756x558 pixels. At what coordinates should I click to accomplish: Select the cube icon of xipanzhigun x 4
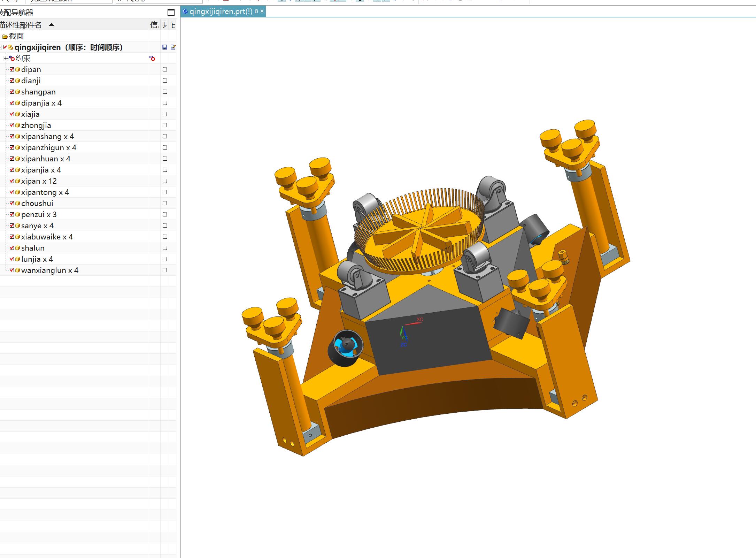coord(18,147)
